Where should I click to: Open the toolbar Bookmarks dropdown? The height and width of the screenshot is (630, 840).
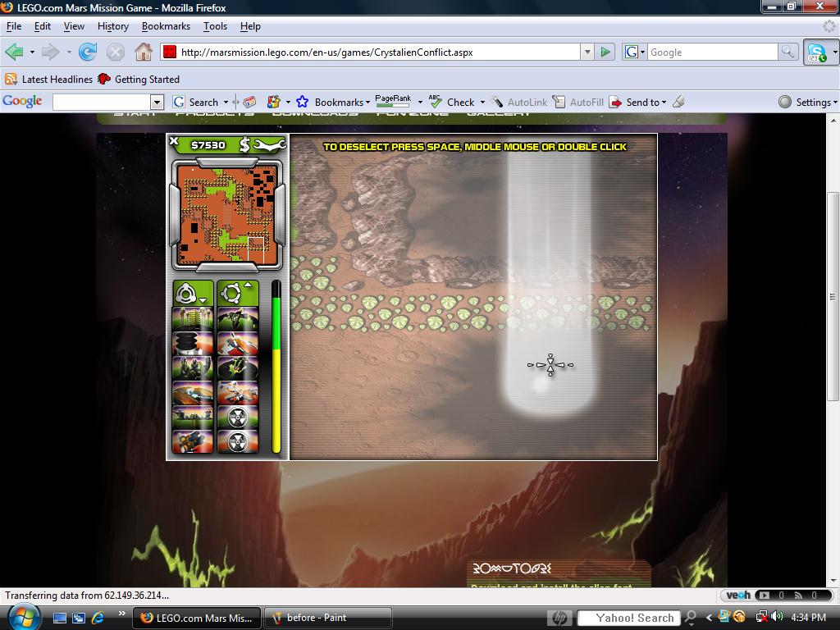[x=342, y=102]
